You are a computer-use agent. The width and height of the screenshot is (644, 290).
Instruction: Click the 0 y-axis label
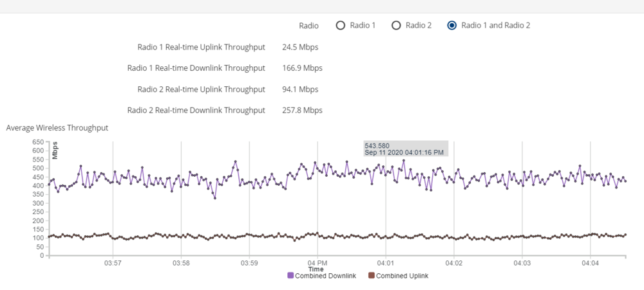pyautogui.click(x=42, y=255)
